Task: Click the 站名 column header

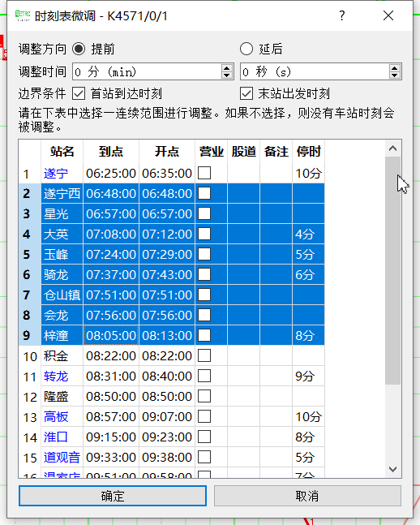Action: tap(62, 152)
